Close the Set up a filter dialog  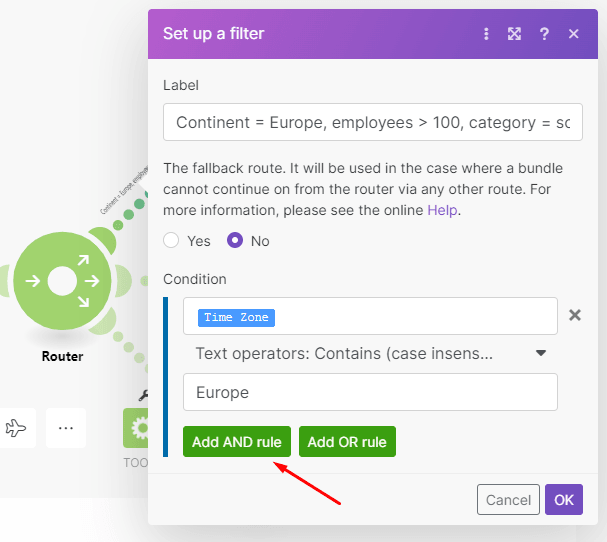574,34
